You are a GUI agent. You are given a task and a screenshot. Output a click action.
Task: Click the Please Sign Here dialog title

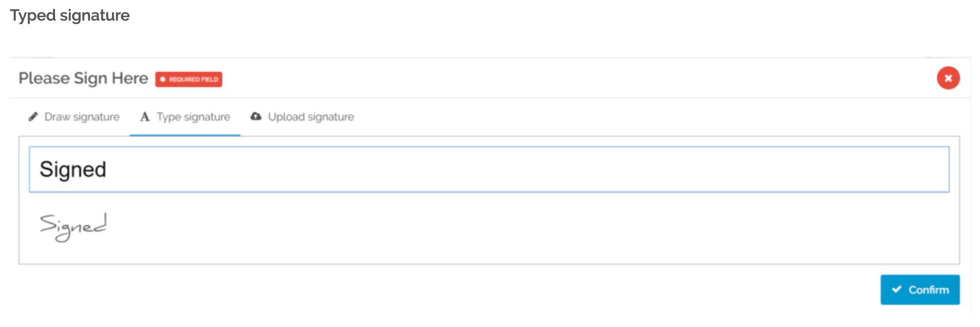(x=83, y=78)
